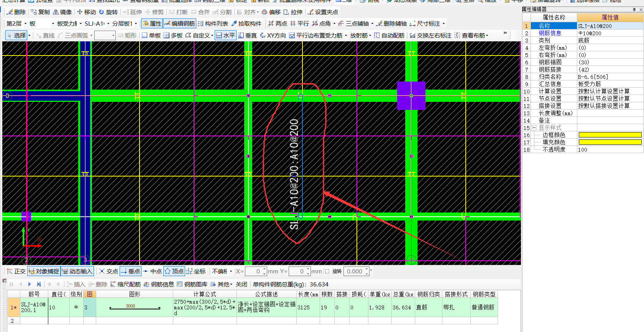Select 两点 two-point axis tool
644x332 pixels.
coord(278,23)
